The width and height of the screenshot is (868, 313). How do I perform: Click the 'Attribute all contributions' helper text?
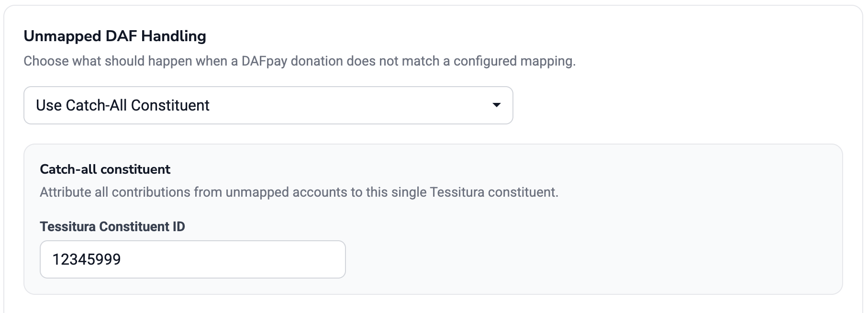pyautogui.click(x=299, y=192)
